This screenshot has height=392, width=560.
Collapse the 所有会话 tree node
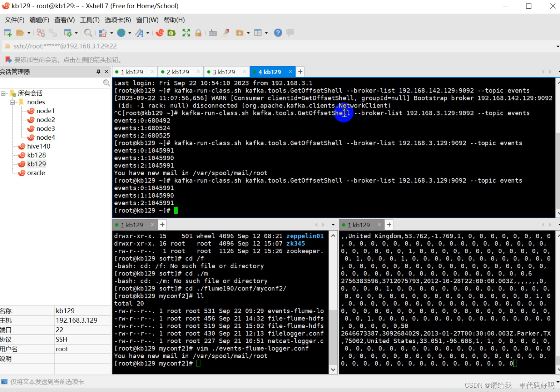(3, 93)
